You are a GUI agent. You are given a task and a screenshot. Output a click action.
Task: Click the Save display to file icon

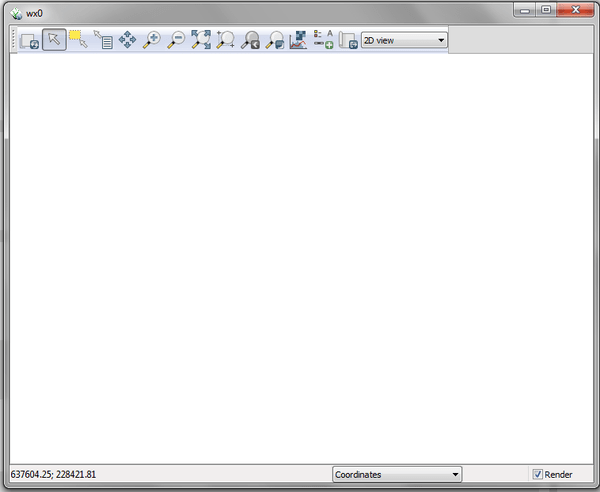347,40
